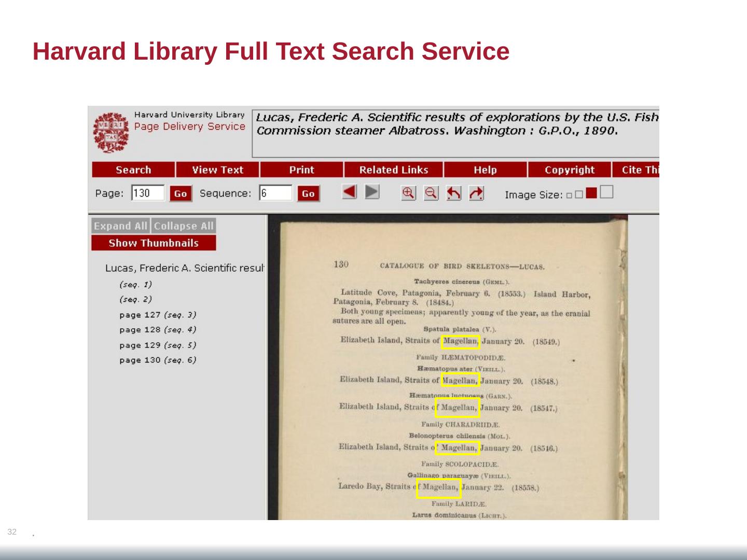Click 'Family HÆMATOPODIDÆ' line in scan
This screenshot has height=560, width=747.
461,357
